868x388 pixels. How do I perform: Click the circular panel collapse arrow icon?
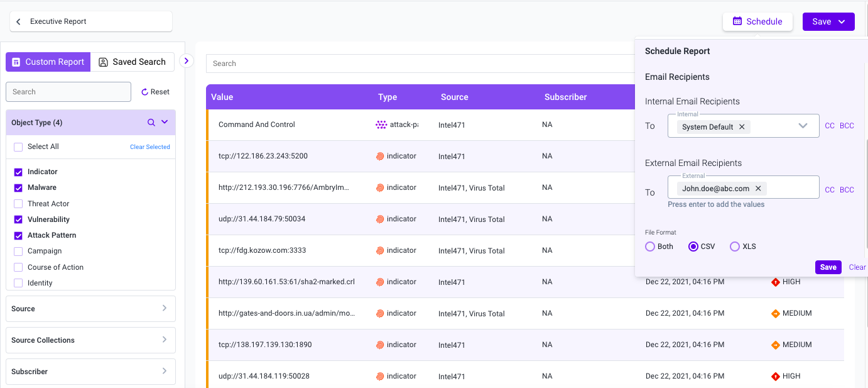(x=187, y=61)
